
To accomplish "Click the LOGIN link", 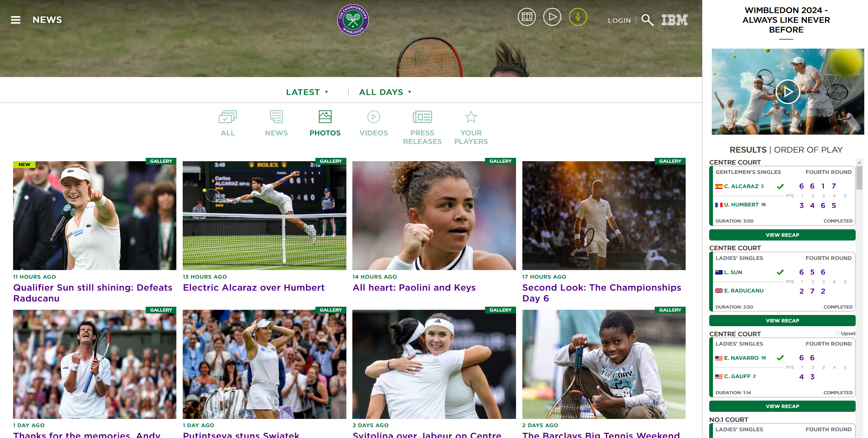I will point(619,21).
